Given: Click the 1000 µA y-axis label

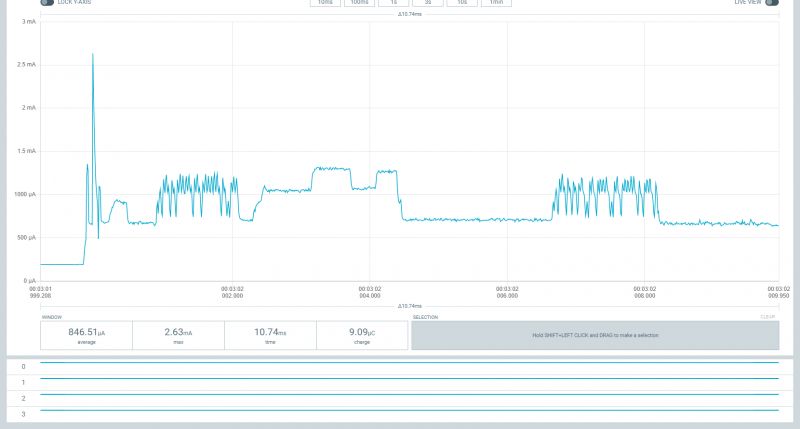Looking at the screenshot, I should [25, 194].
